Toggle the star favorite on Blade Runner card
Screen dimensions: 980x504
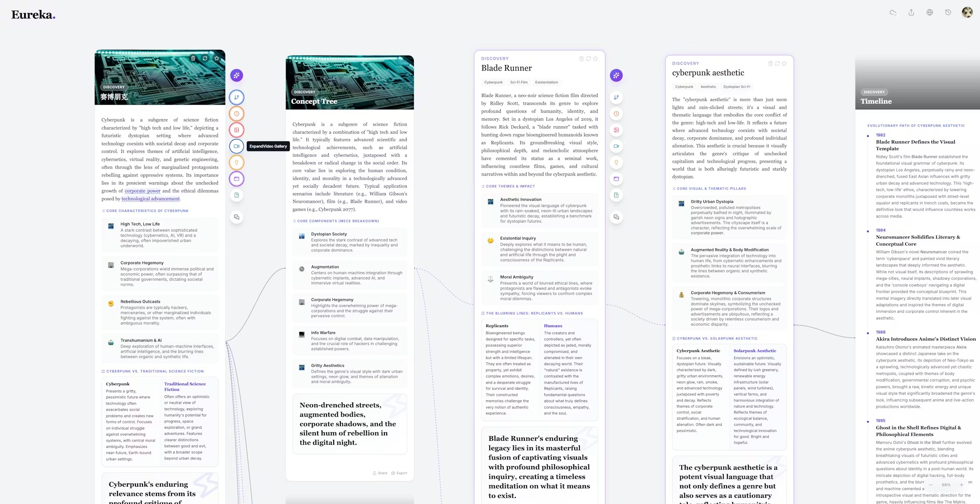596,59
